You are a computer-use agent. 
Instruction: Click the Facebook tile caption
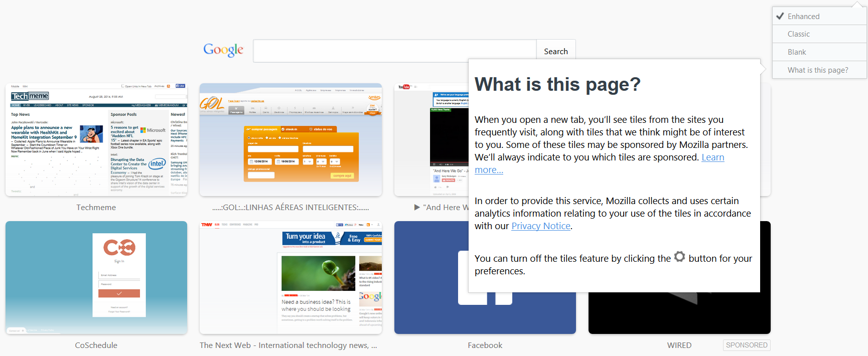coord(485,345)
